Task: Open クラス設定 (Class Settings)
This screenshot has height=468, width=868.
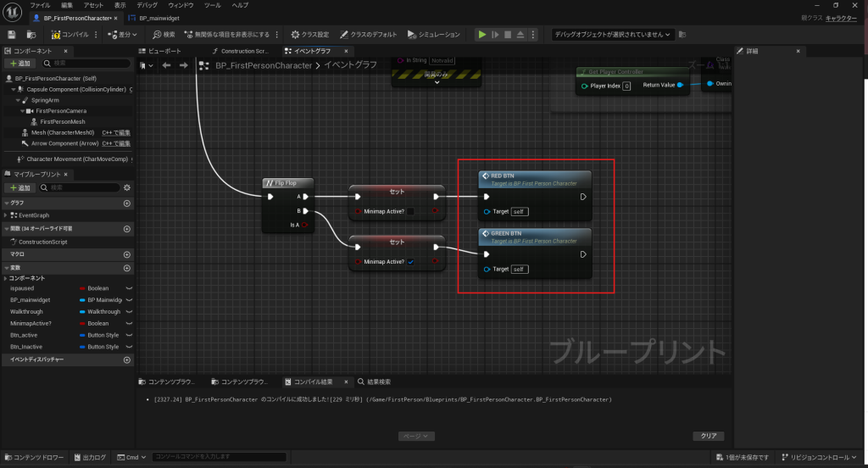Action: pyautogui.click(x=309, y=35)
